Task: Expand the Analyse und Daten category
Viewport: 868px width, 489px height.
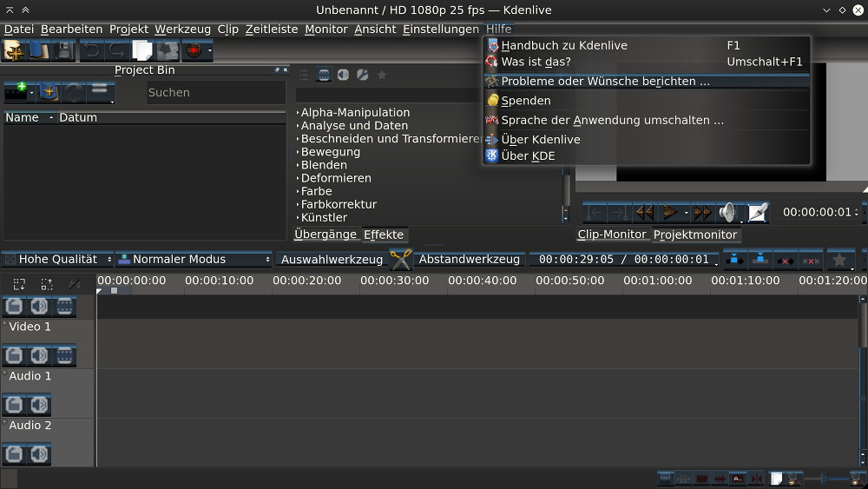Action: (x=298, y=126)
